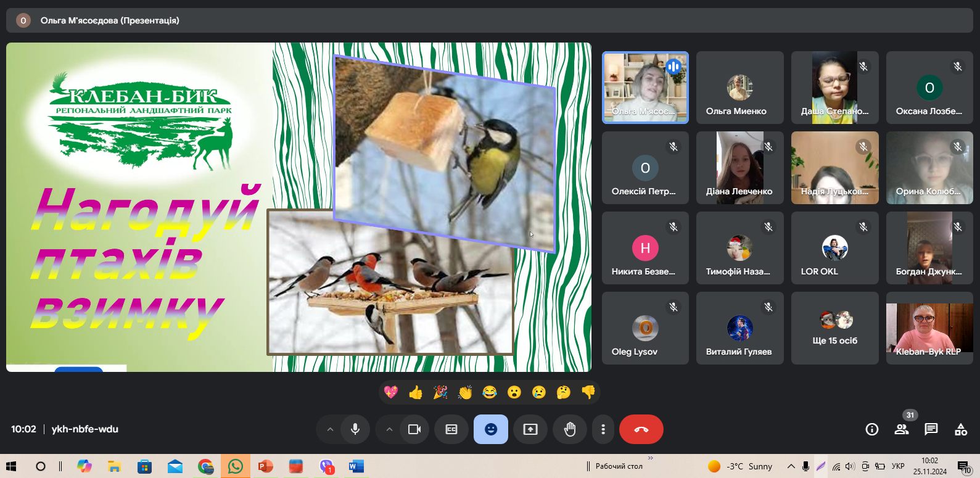Open the 'Ще 15 осіб' participants tile
Viewport: 980px width, 478px height.
coord(835,328)
